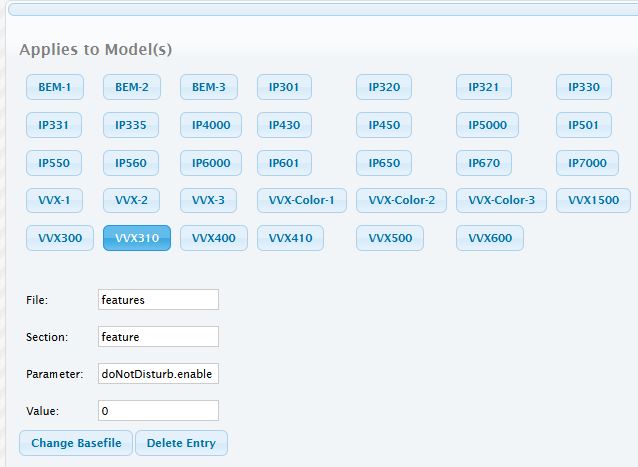Choose the IP601 model
638x467 pixels.
(x=284, y=163)
